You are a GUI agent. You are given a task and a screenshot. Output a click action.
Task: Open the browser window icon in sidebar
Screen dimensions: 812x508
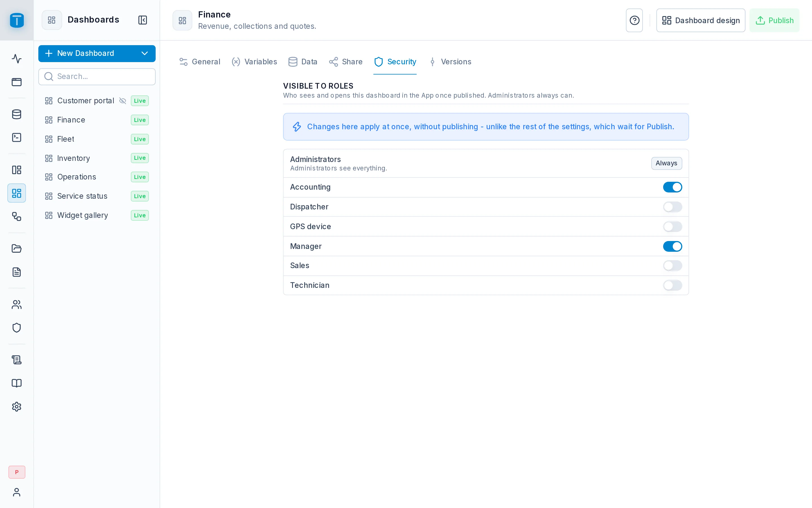pyautogui.click(x=16, y=82)
